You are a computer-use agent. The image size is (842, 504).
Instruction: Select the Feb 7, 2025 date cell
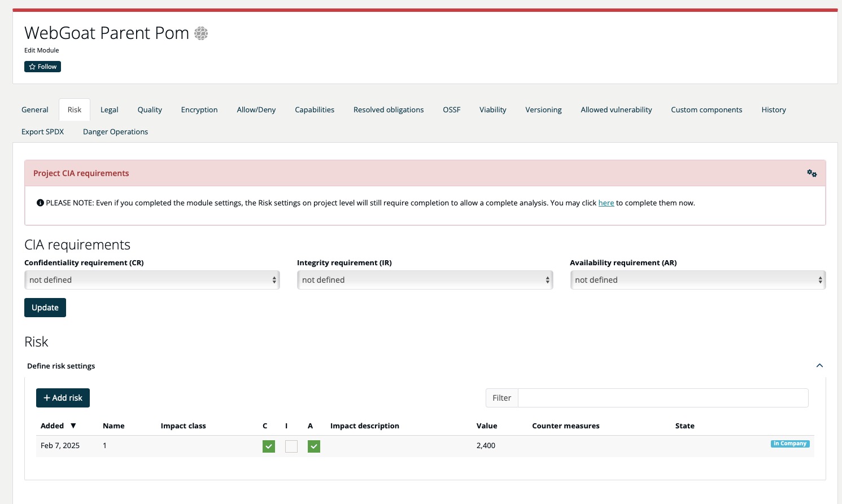coord(60,445)
